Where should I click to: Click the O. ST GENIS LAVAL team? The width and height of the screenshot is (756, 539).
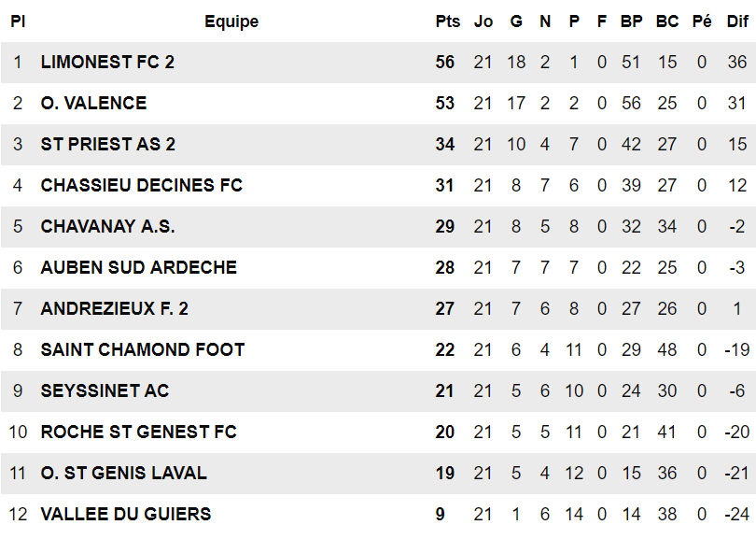click(x=123, y=474)
